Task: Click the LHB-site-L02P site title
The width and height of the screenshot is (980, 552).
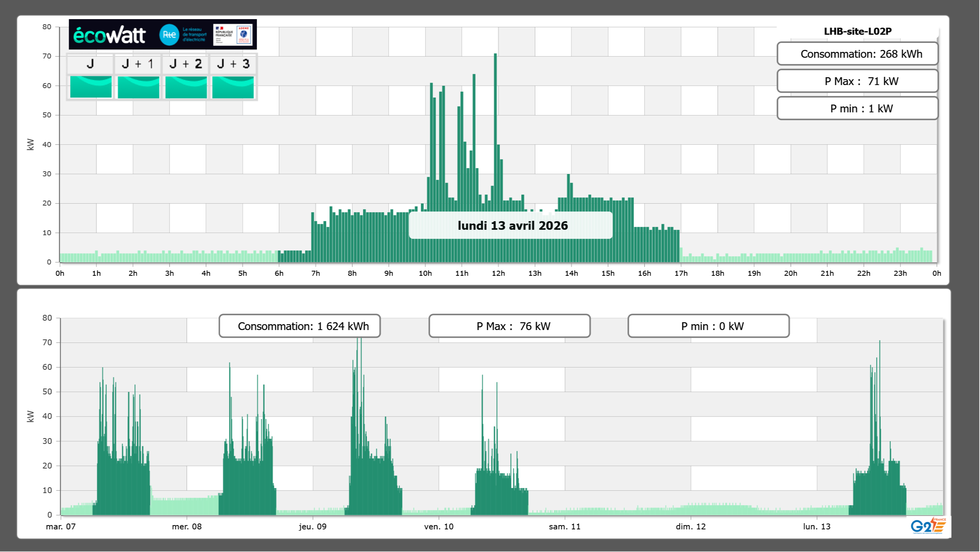Action: (857, 31)
